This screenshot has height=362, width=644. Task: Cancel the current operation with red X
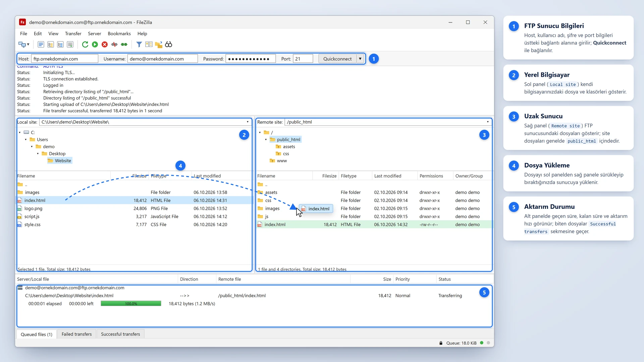tap(105, 44)
